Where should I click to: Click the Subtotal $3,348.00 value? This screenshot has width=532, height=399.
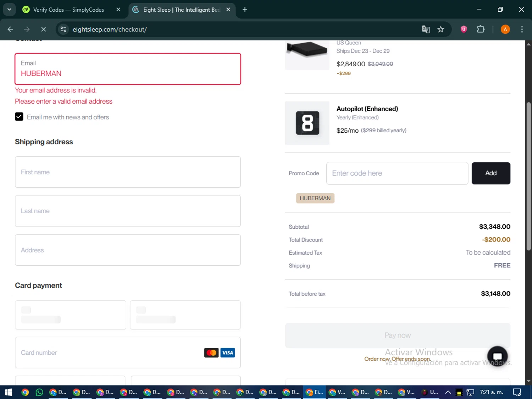(495, 227)
